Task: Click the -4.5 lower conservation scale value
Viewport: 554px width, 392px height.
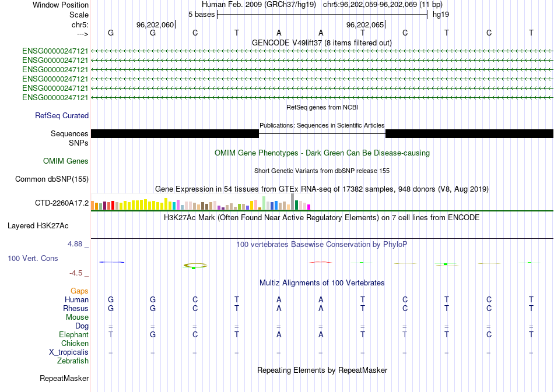Action: point(76,273)
